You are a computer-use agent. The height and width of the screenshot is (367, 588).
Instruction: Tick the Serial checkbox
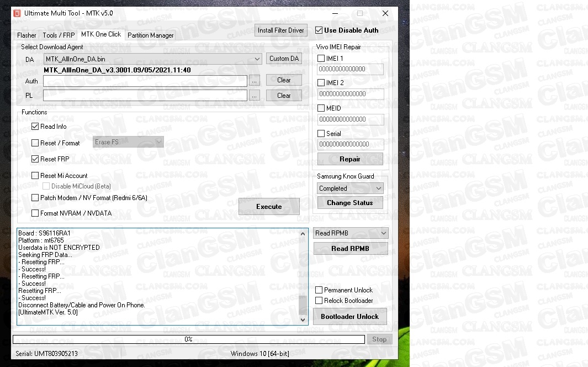[x=321, y=134]
